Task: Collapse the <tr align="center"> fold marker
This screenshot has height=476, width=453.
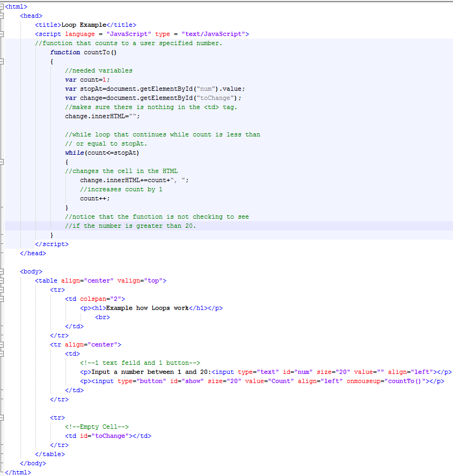Action: point(2,344)
